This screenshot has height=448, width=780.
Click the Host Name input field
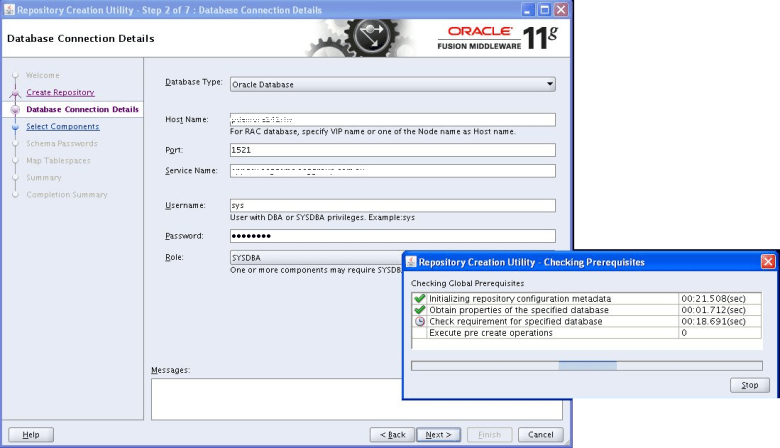pos(392,119)
